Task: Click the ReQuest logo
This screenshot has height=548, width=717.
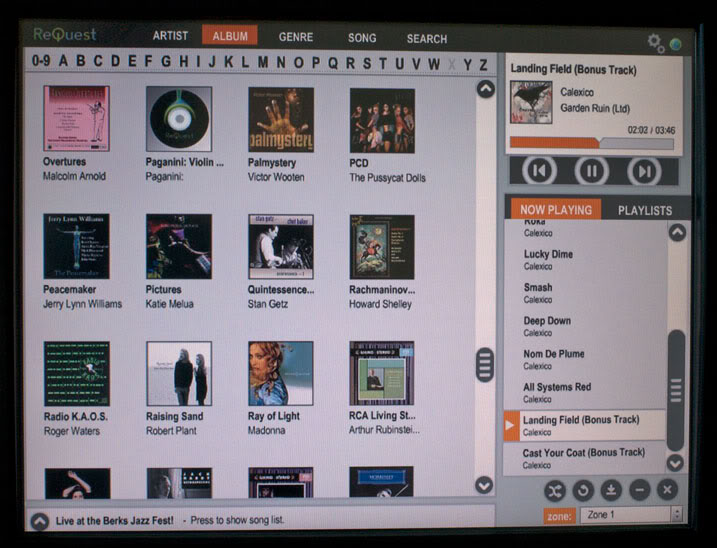Action: [x=65, y=35]
